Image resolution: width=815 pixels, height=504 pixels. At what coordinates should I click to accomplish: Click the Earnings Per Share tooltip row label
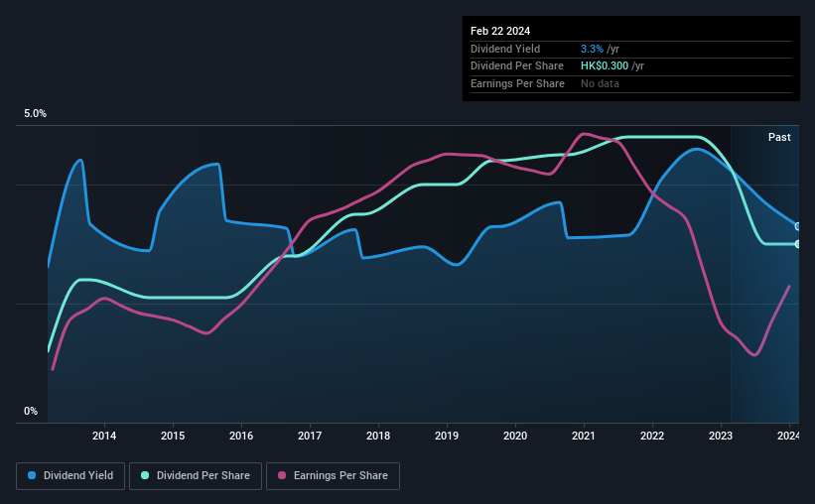click(x=517, y=83)
